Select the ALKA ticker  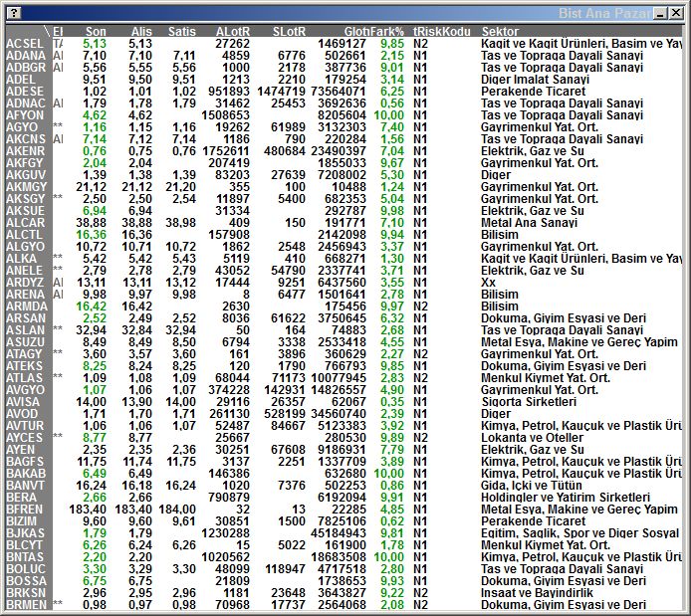22,259
